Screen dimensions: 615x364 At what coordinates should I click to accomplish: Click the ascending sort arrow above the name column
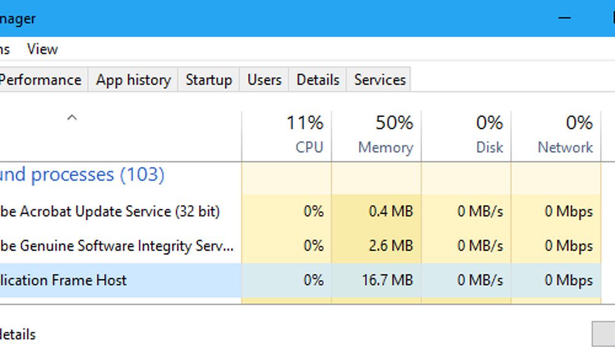coord(71,117)
